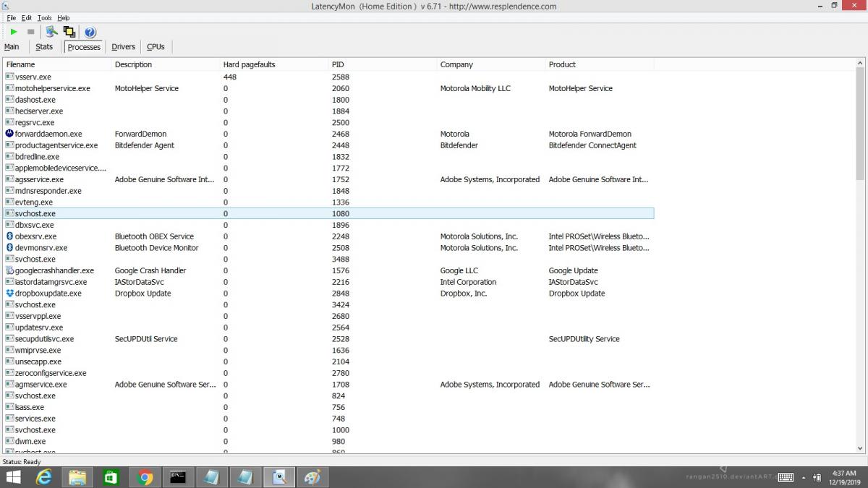Select the services.exe process row
The image size is (868, 488).
(328, 419)
